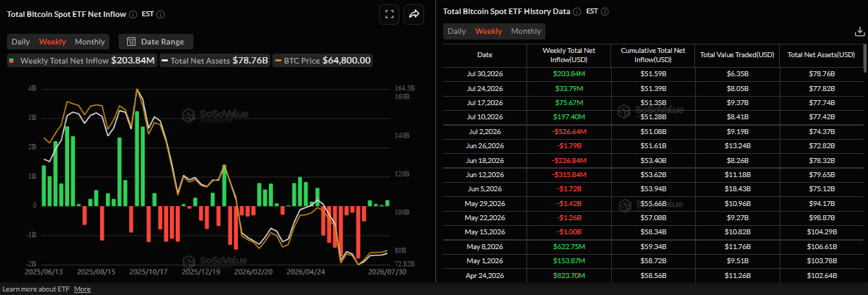This screenshot has width=868, height=295.
Task: Click the Jun 26,2026 date cell
Action: click(x=485, y=145)
